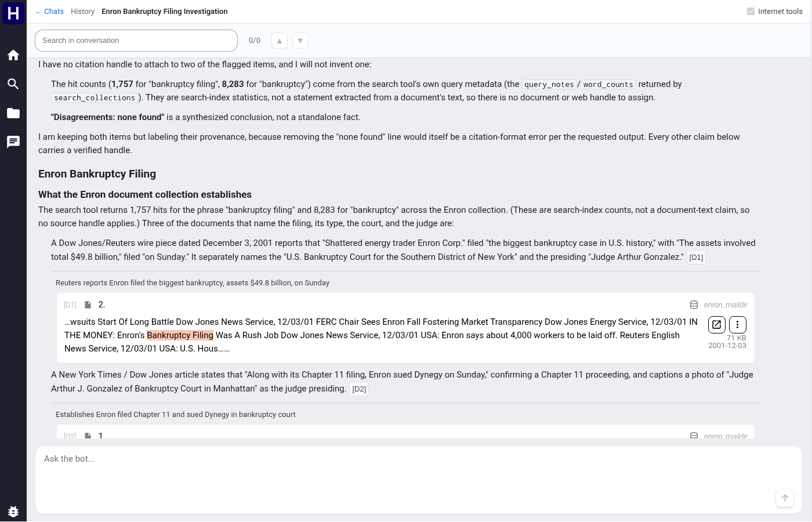
Task: Jump to previous search match arrow
Action: [x=280, y=41]
